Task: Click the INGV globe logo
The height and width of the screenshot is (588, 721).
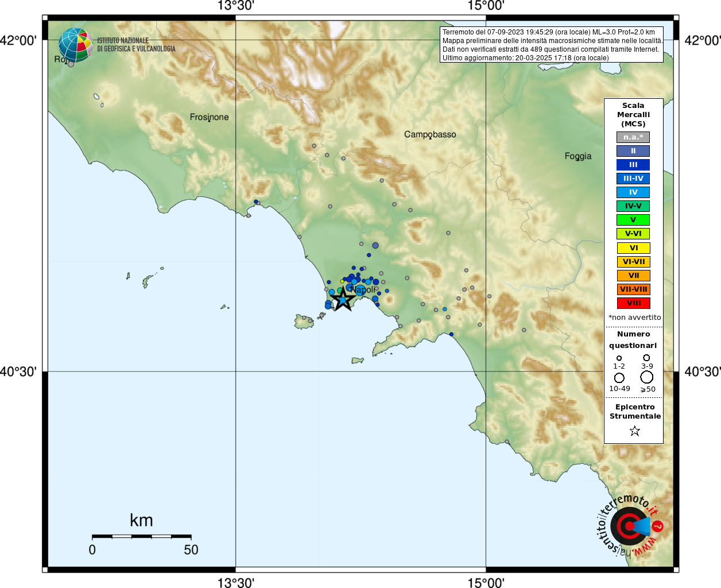Action: tap(76, 45)
